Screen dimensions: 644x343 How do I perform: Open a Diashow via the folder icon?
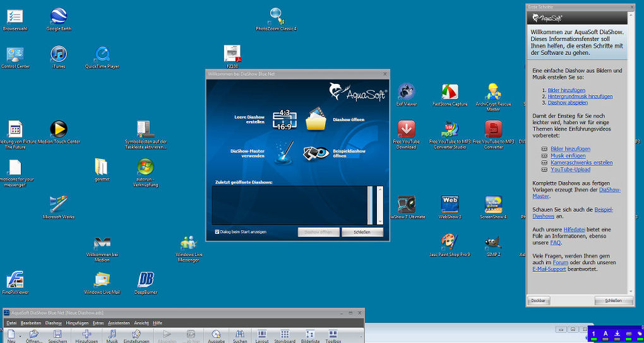pyautogui.click(x=316, y=120)
